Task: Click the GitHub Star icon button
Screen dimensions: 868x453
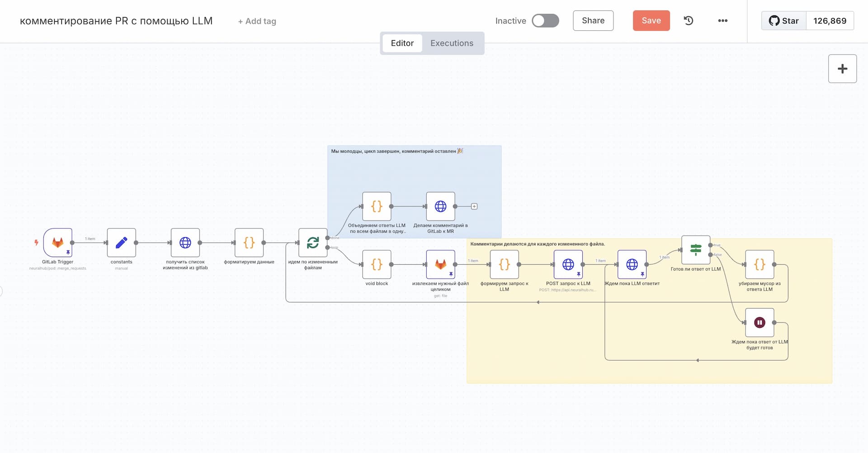Action: [784, 21]
